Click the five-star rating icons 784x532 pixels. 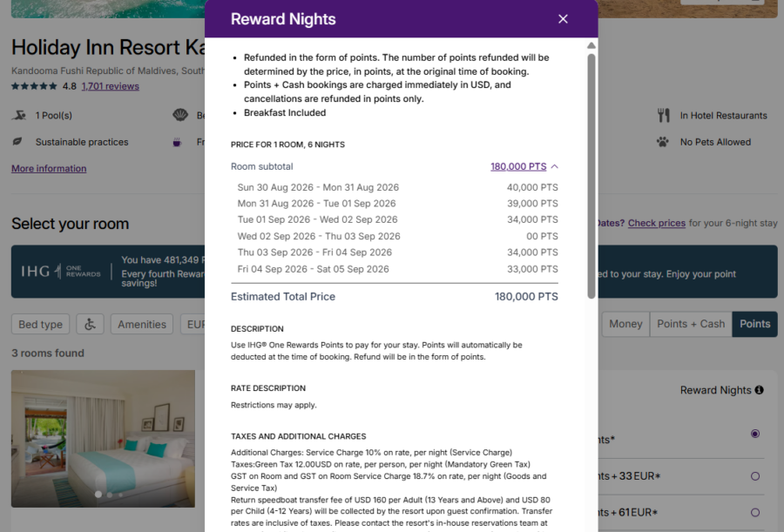click(x=34, y=86)
